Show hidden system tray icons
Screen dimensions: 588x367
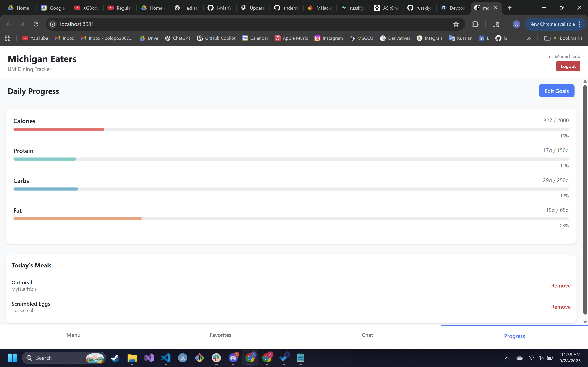pos(507,358)
